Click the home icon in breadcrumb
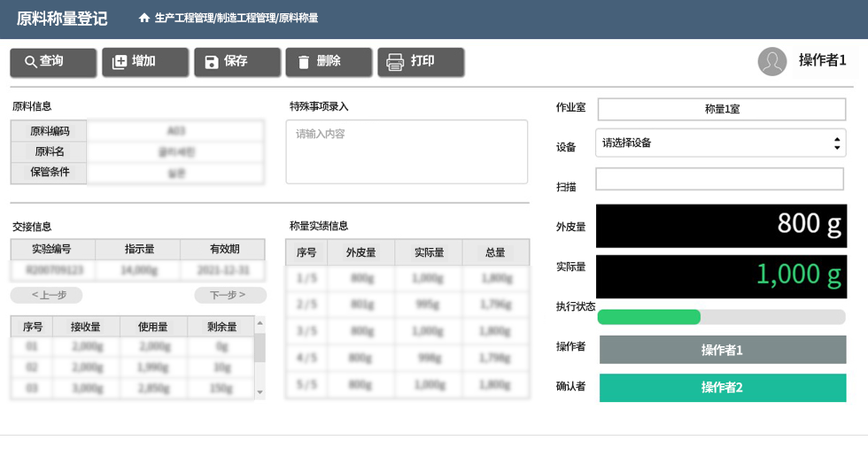868x464 pixels. coord(144,19)
